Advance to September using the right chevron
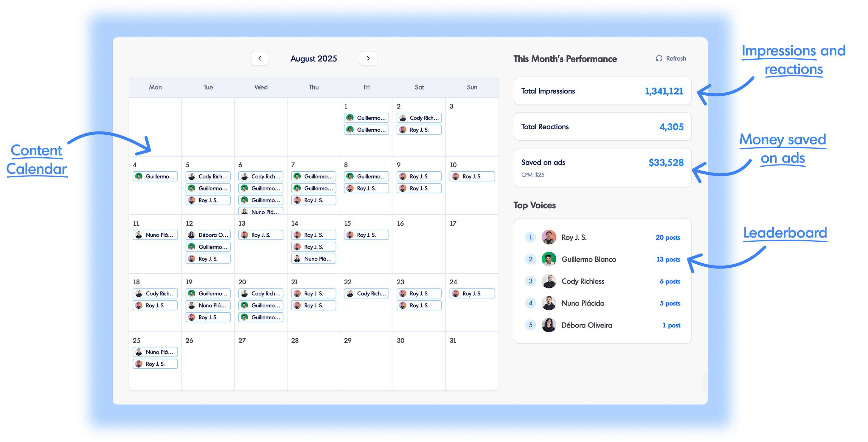 368,58
